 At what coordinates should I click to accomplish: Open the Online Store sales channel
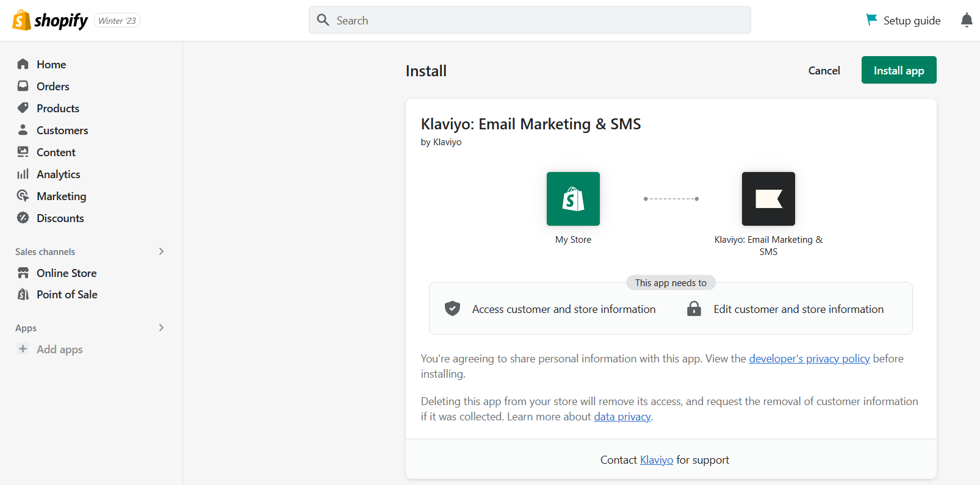click(67, 273)
